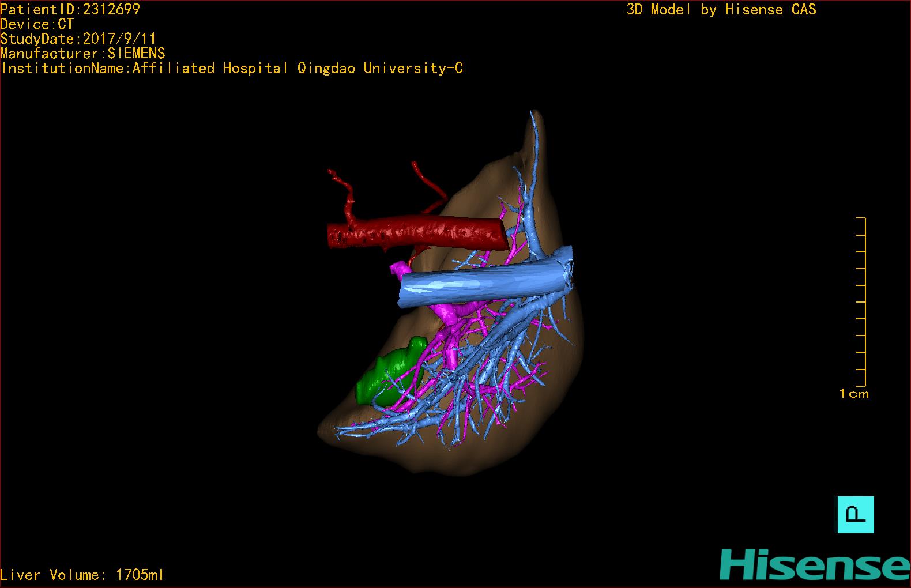Click the cyan orientation cube icon
911x588 pixels.
click(856, 514)
